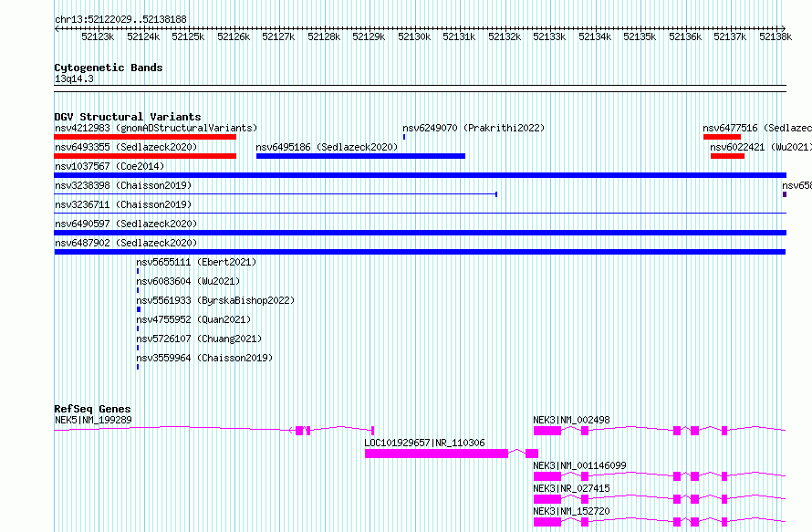Image resolution: width=812 pixels, height=532 pixels.
Task: Select the NEK3|NR_027415 transcript label
Action: [572, 488]
